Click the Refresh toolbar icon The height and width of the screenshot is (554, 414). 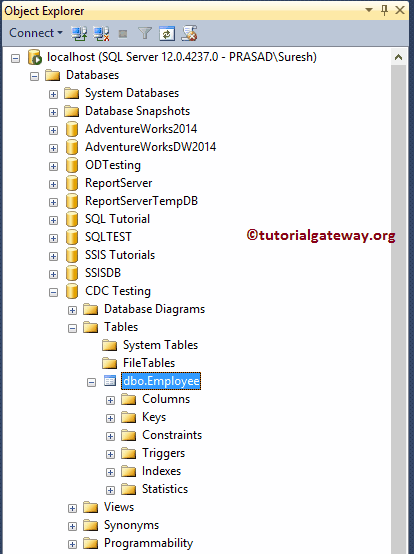pos(167,34)
